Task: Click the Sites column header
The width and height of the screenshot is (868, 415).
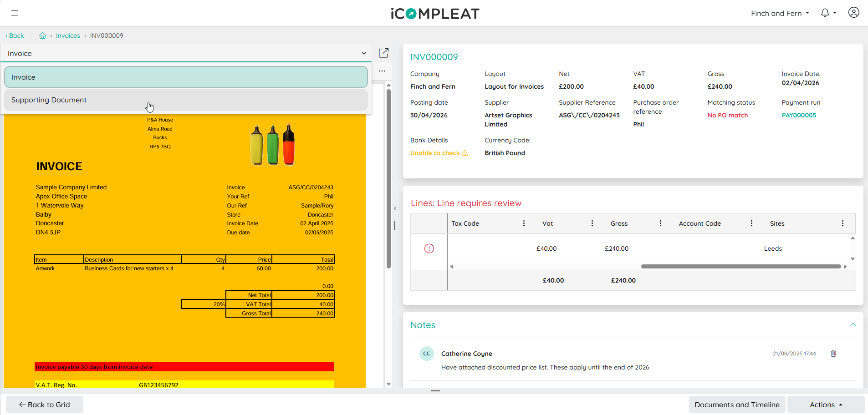Action: [777, 223]
